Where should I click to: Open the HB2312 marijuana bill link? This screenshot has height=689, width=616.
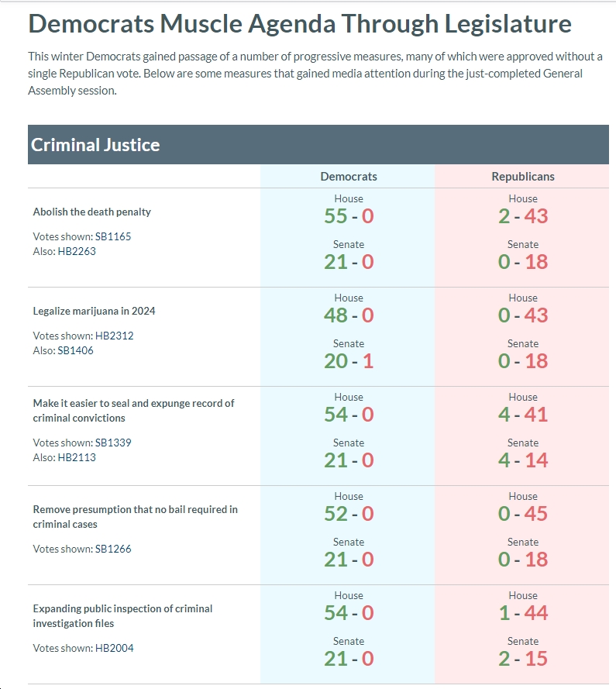click(x=114, y=336)
